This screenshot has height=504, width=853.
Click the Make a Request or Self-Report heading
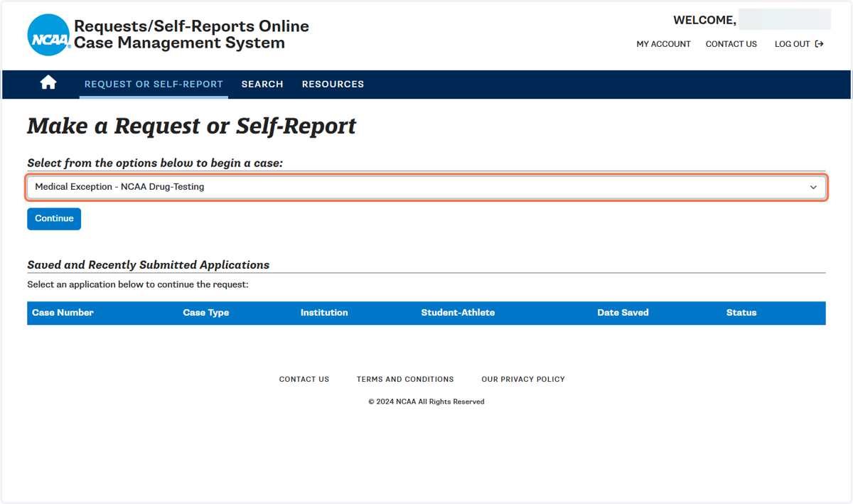point(192,127)
